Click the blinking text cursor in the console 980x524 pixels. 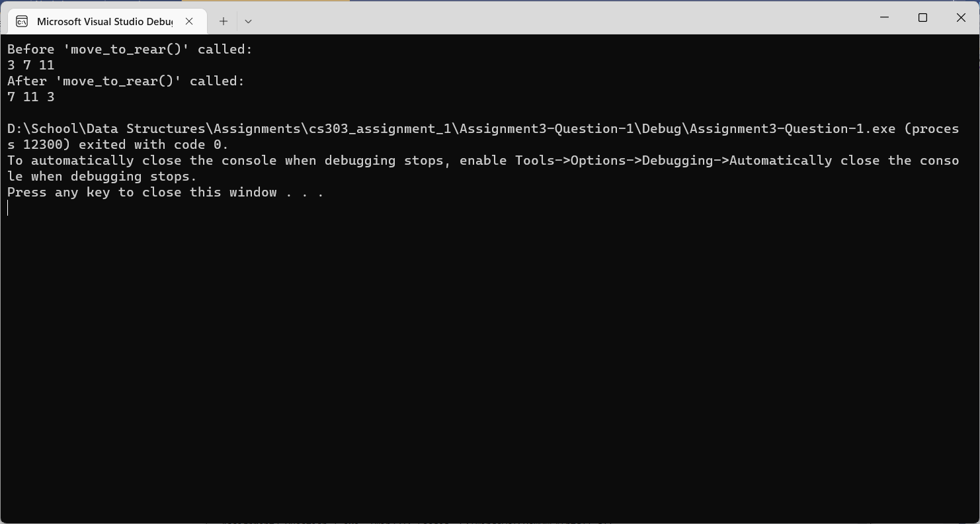7,208
